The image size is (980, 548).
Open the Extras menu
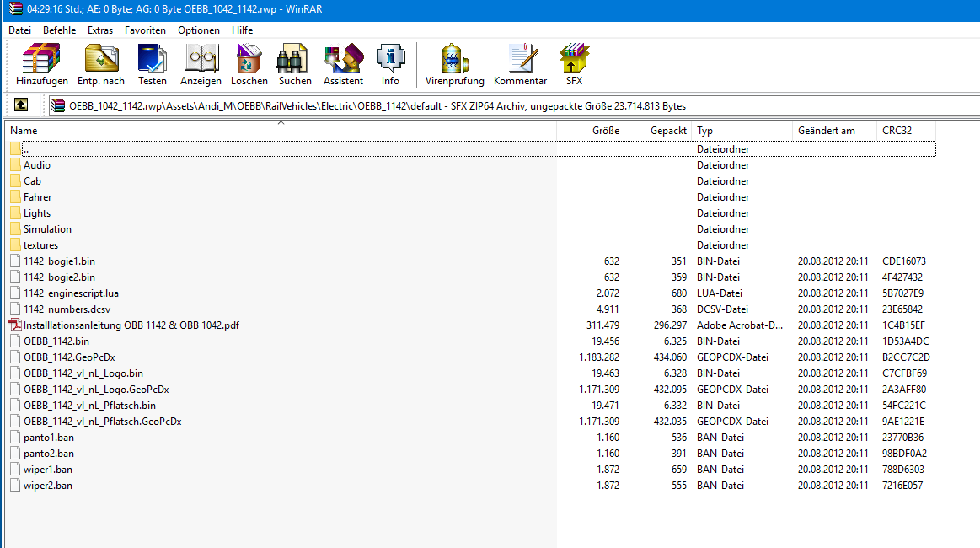[x=100, y=30]
